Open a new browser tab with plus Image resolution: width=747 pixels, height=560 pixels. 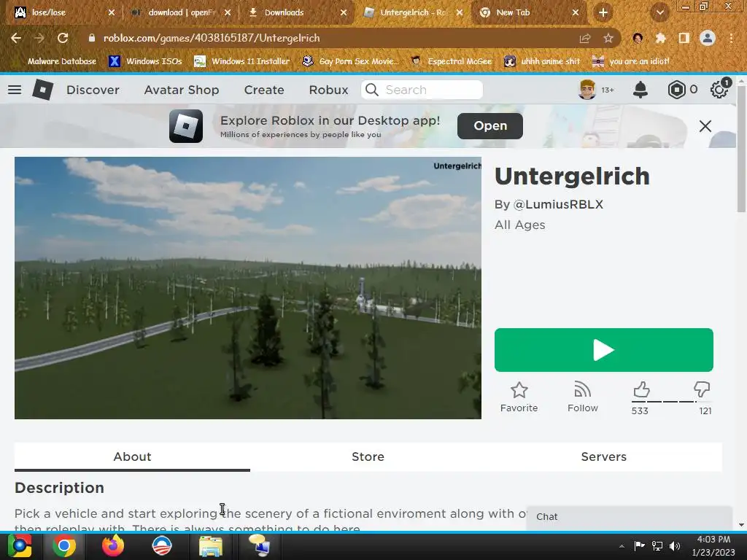[x=603, y=12]
